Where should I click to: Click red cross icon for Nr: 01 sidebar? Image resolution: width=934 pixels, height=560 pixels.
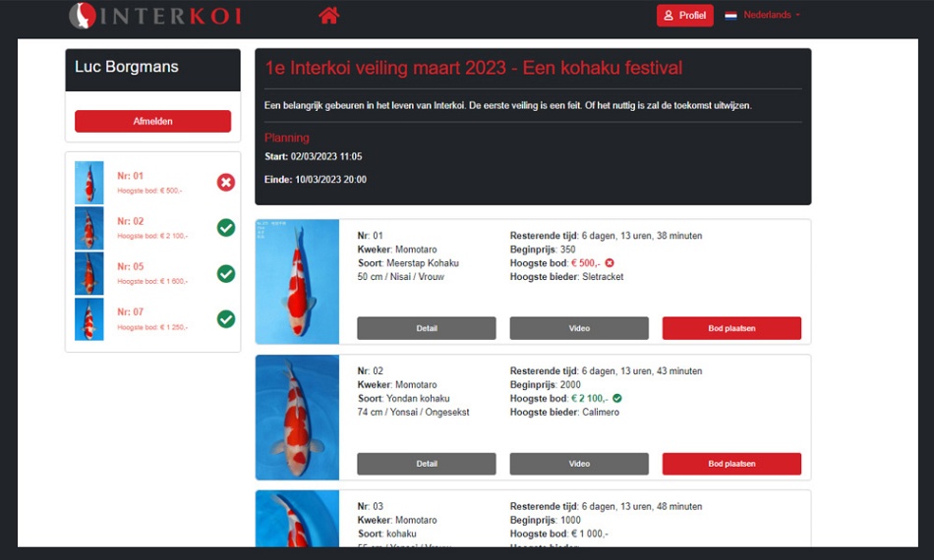click(x=226, y=182)
